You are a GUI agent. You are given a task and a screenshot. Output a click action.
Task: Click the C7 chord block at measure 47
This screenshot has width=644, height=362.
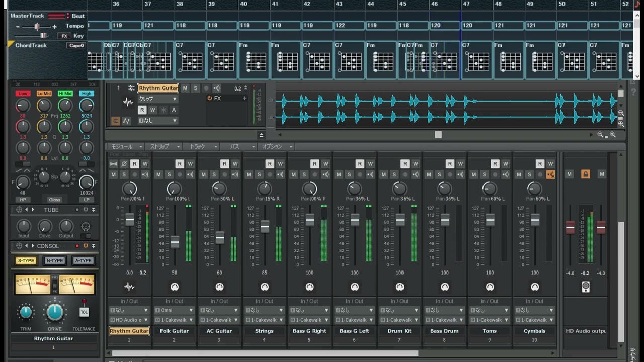coord(476,59)
